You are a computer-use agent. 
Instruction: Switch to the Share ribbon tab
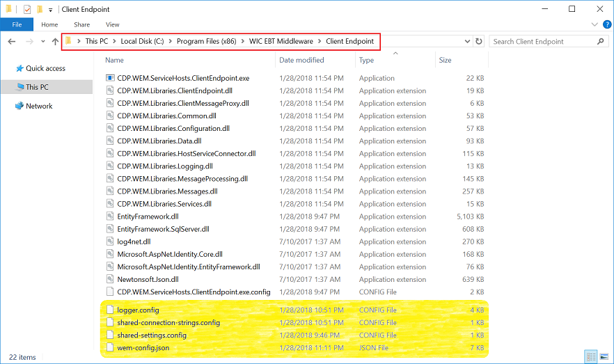[x=82, y=24]
